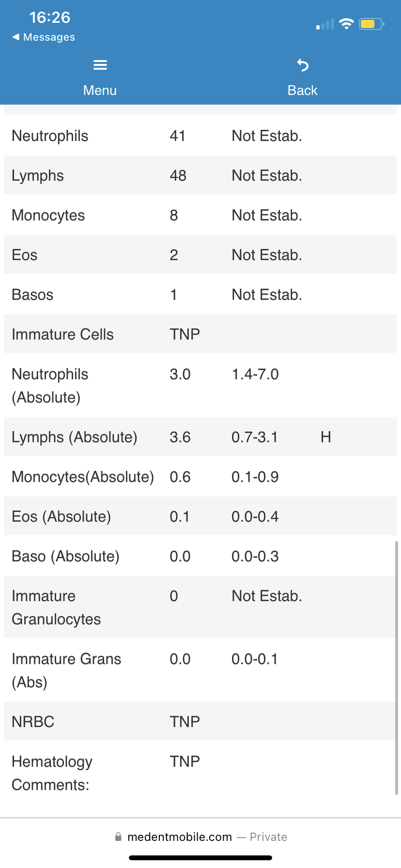This screenshot has width=401, height=868.
Task: Tap the cellular signal bars icon
Action: coord(325,25)
